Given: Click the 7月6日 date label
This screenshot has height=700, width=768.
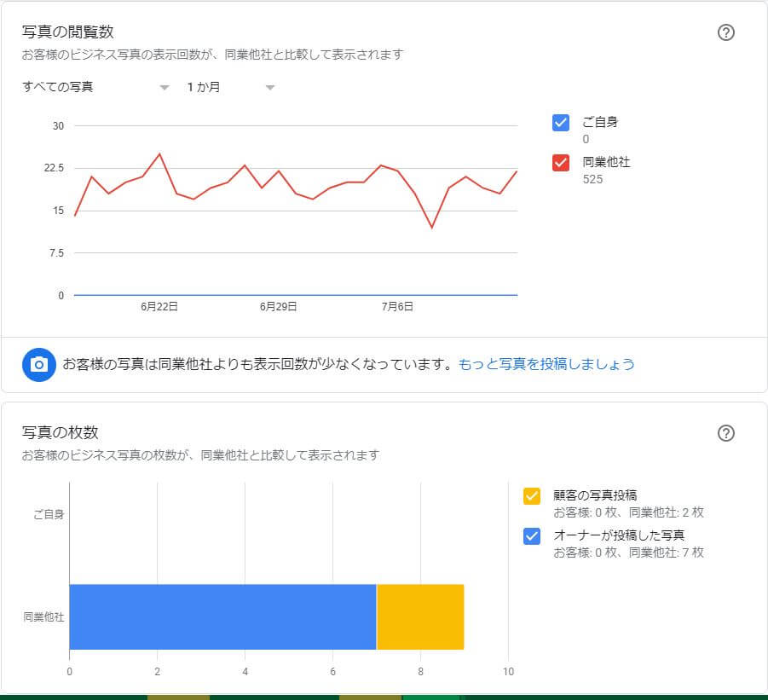Looking at the screenshot, I should click(399, 306).
